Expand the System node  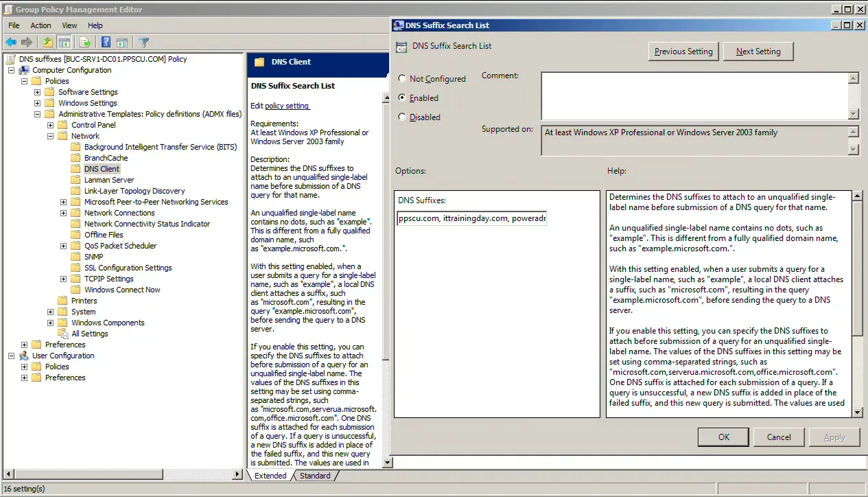click(51, 312)
